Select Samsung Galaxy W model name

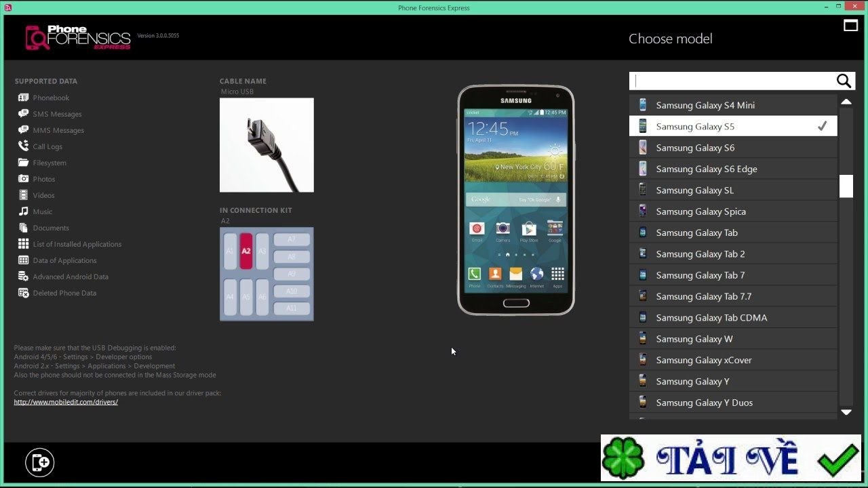click(694, 339)
